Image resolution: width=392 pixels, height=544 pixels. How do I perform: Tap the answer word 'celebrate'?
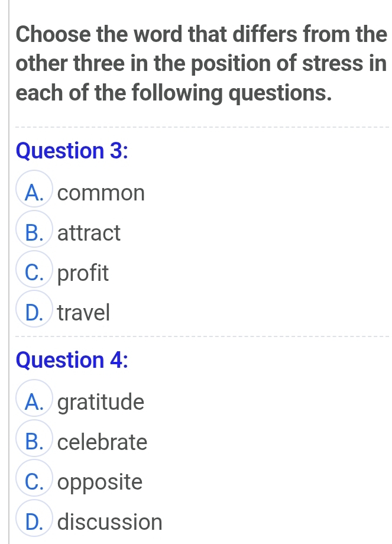(x=103, y=442)
